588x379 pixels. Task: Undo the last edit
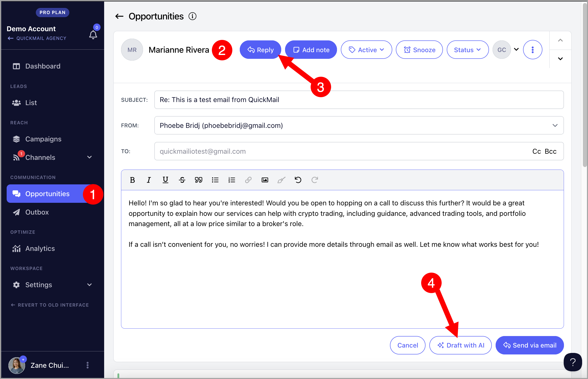coord(298,180)
